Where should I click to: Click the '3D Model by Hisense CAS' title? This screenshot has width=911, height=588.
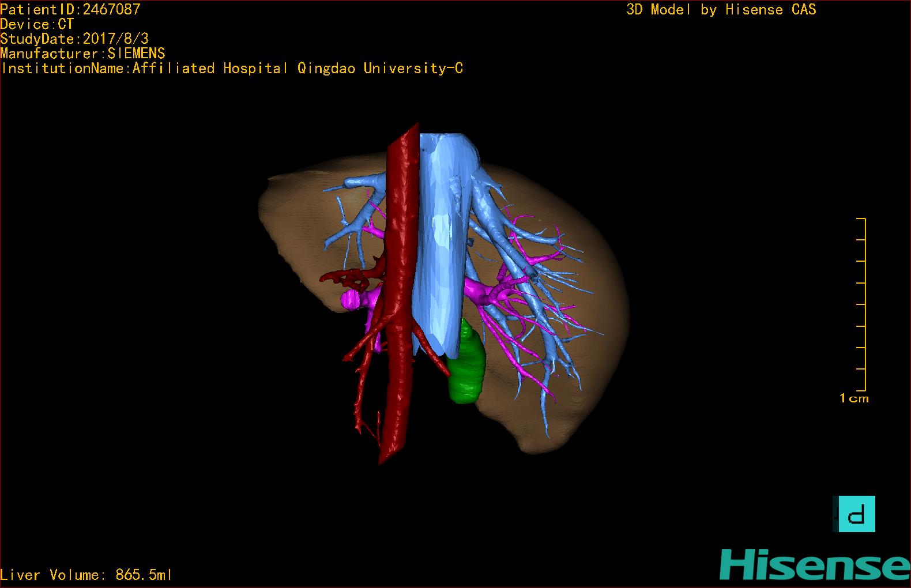[721, 9]
